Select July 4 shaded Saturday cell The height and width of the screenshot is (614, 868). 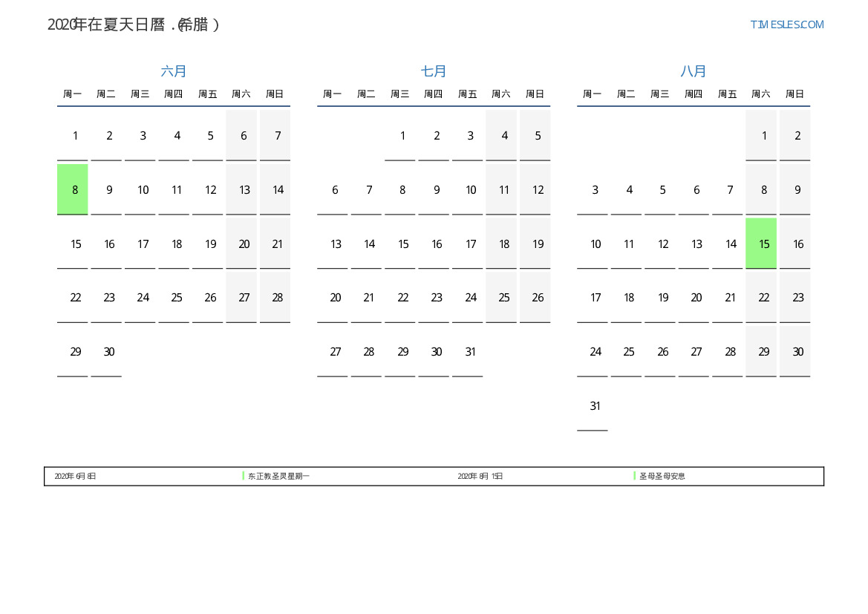[x=501, y=136]
